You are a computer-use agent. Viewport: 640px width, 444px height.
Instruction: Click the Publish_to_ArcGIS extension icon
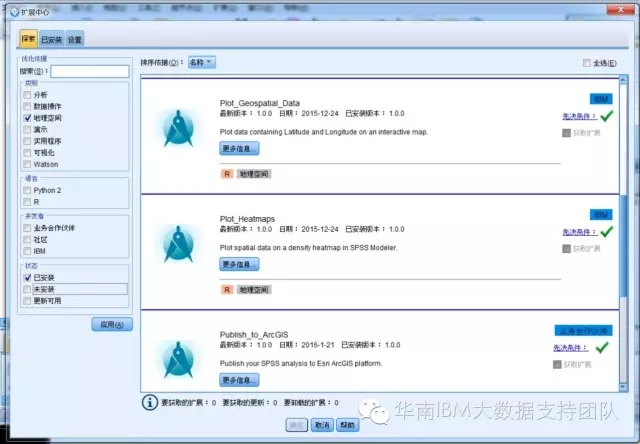point(178,360)
